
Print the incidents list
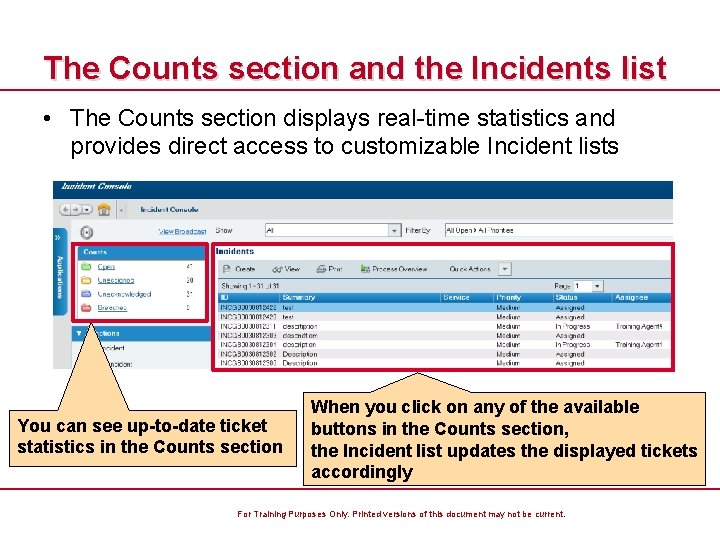pos(329,269)
